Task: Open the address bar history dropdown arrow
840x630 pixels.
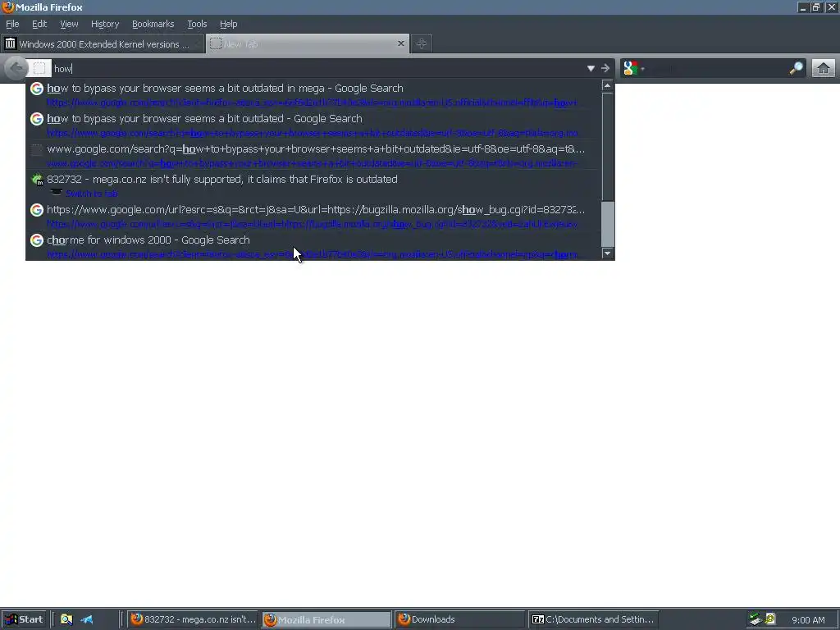Action: (x=591, y=69)
